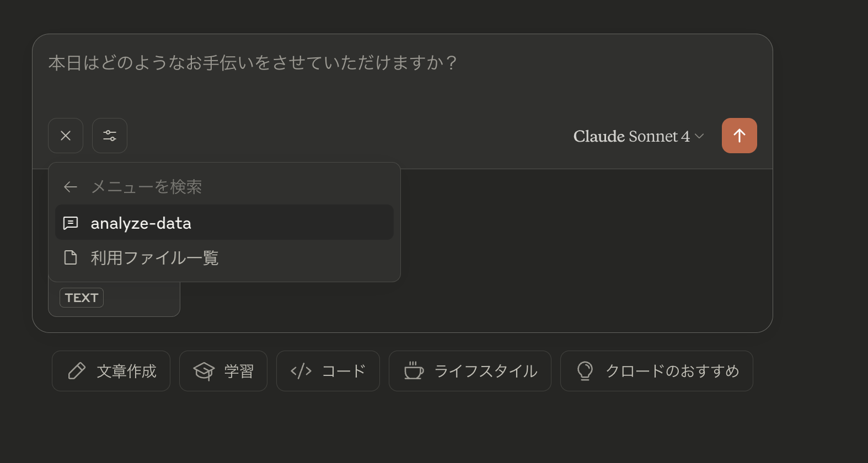
Task: Expand the chevron next to Claude Sonnet 4
Action: (x=699, y=136)
